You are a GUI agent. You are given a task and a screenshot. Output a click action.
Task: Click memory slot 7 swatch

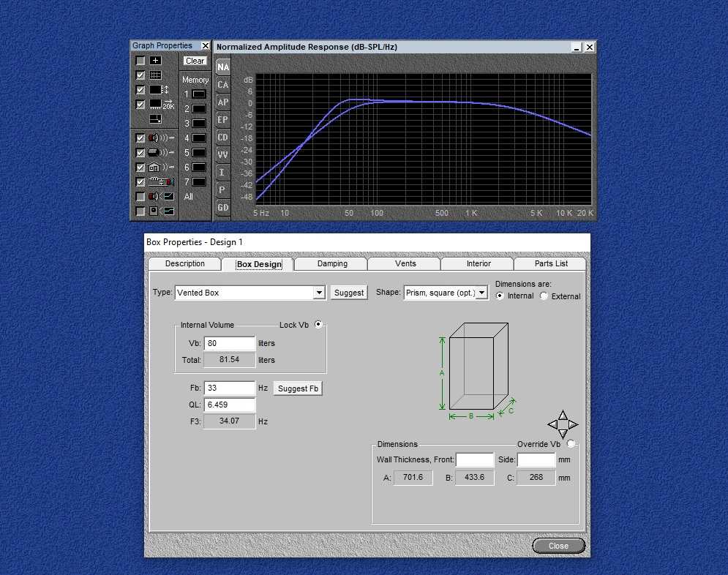pyautogui.click(x=199, y=182)
